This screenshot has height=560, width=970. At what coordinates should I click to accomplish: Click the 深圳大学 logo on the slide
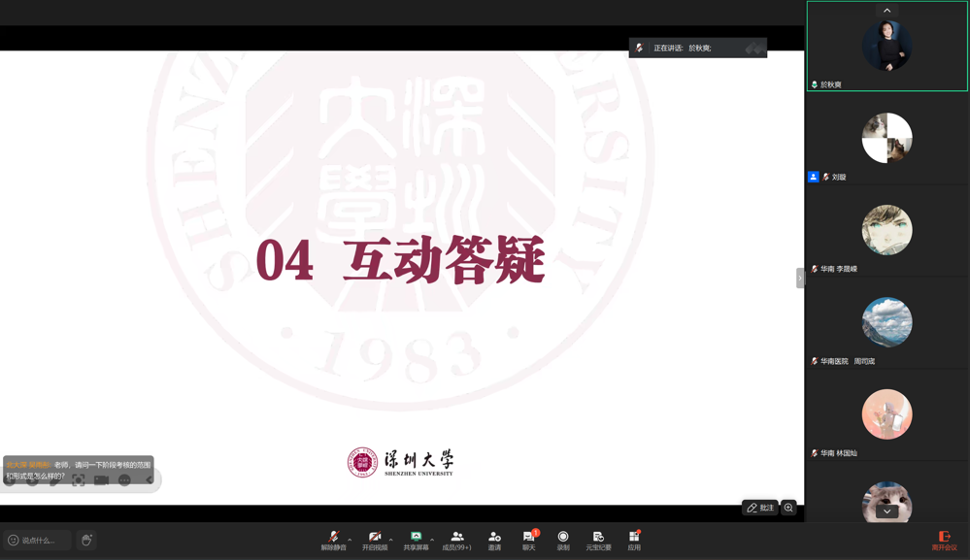point(400,462)
